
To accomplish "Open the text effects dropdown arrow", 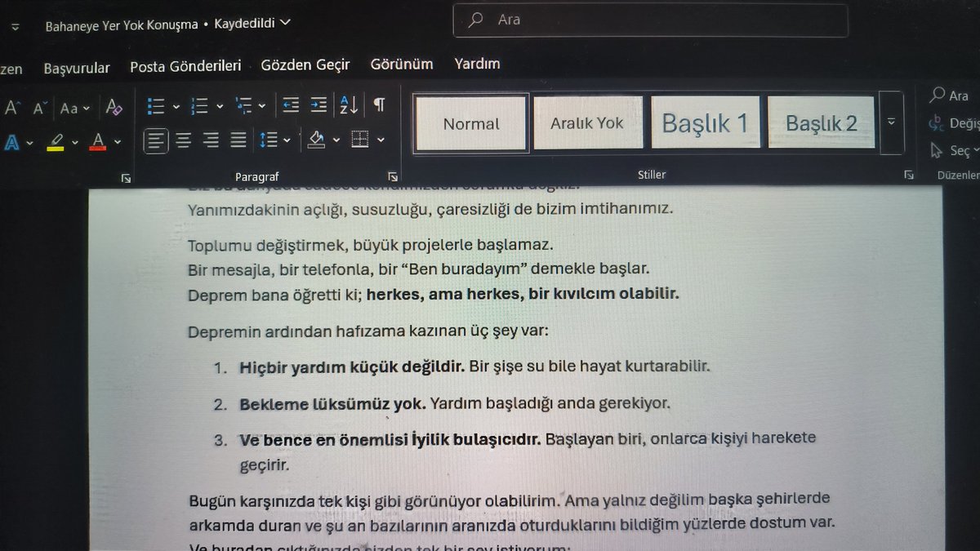I will [30, 143].
